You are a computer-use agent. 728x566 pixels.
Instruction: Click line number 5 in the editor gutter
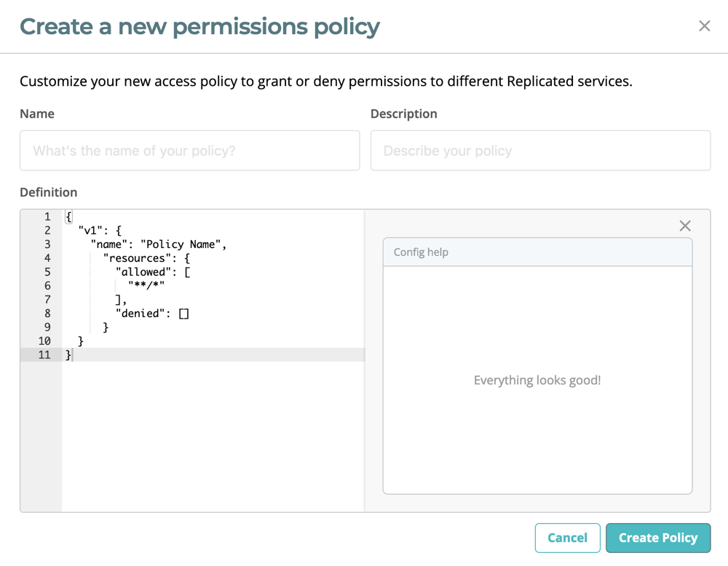pos(47,271)
